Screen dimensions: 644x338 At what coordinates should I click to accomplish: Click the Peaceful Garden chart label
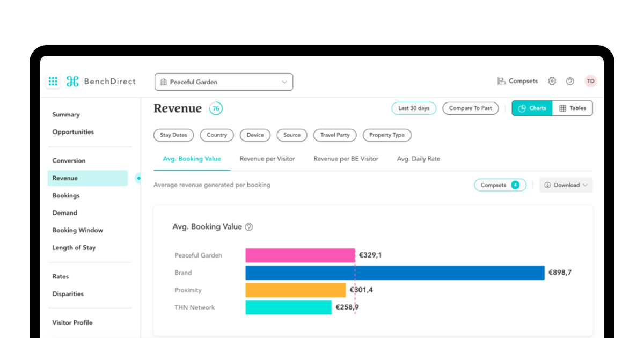(198, 255)
